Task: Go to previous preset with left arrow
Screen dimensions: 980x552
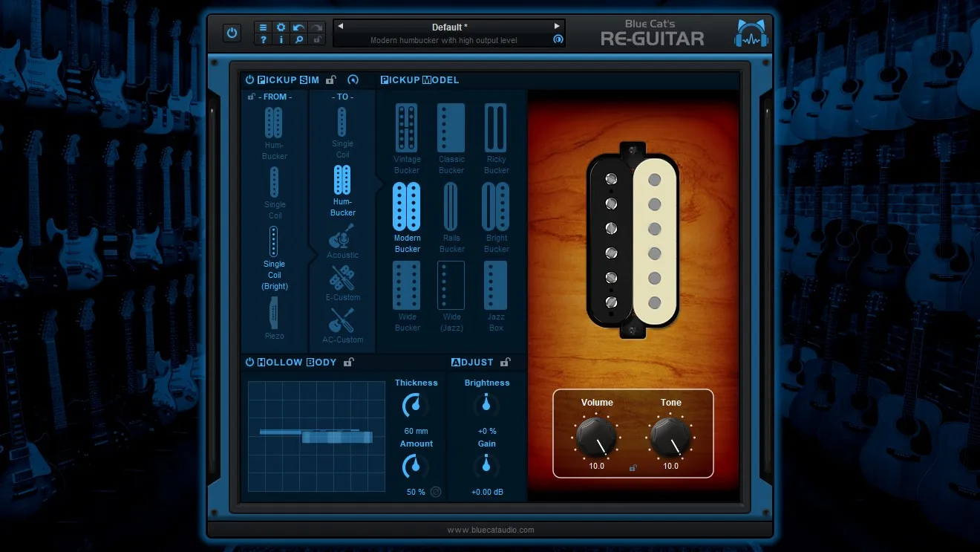Action: coord(340,26)
